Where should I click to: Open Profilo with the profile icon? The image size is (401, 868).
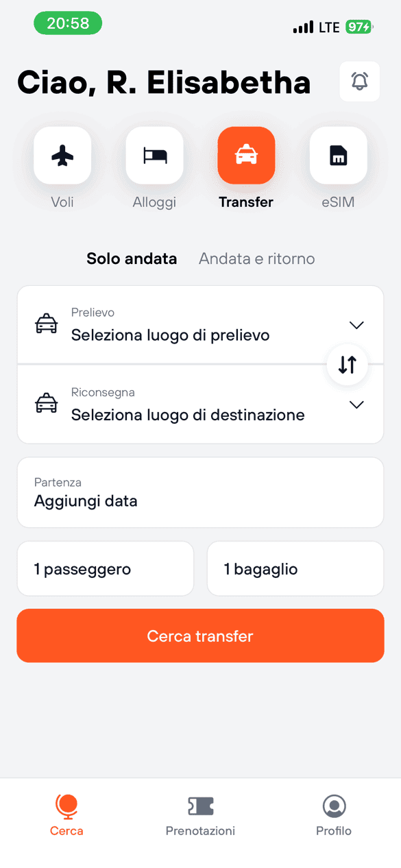pyautogui.click(x=334, y=813)
